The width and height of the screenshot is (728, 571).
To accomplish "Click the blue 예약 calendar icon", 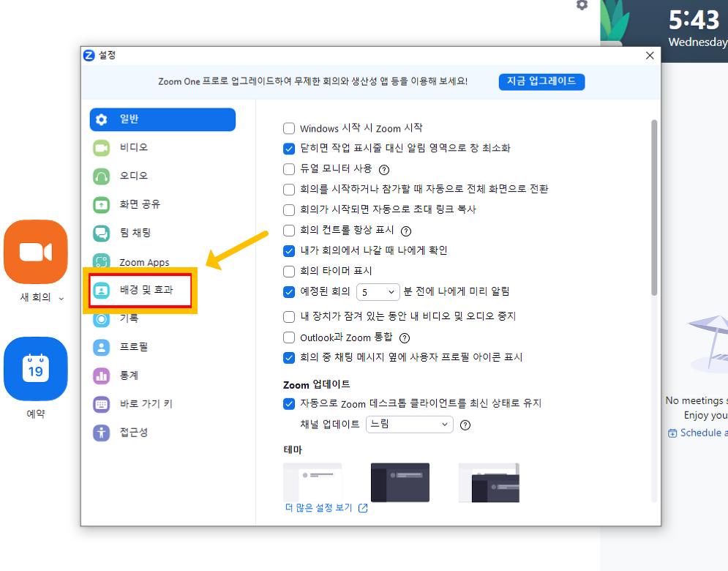I will 36,369.
